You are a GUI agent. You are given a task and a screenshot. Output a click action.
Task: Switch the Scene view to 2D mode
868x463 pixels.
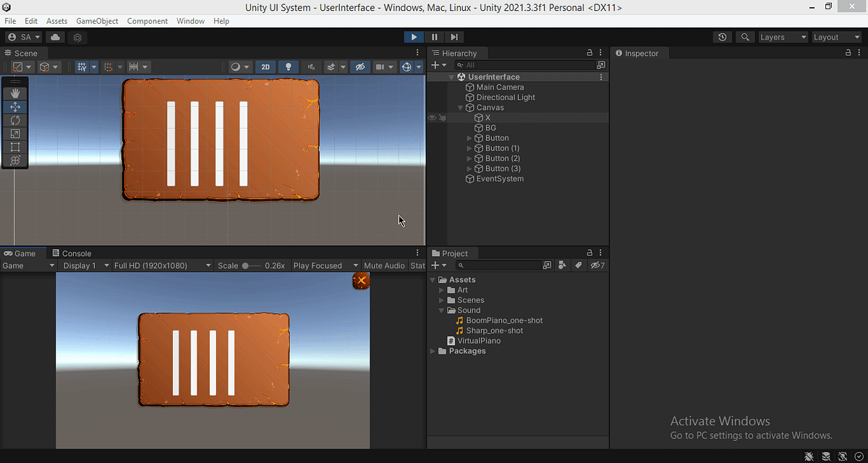click(x=265, y=66)
